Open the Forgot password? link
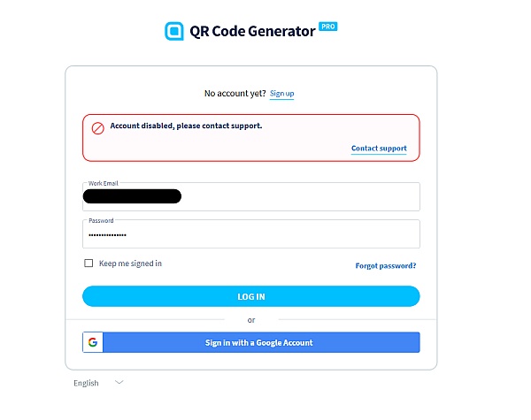The image size is (531, 420). [386, 265]
